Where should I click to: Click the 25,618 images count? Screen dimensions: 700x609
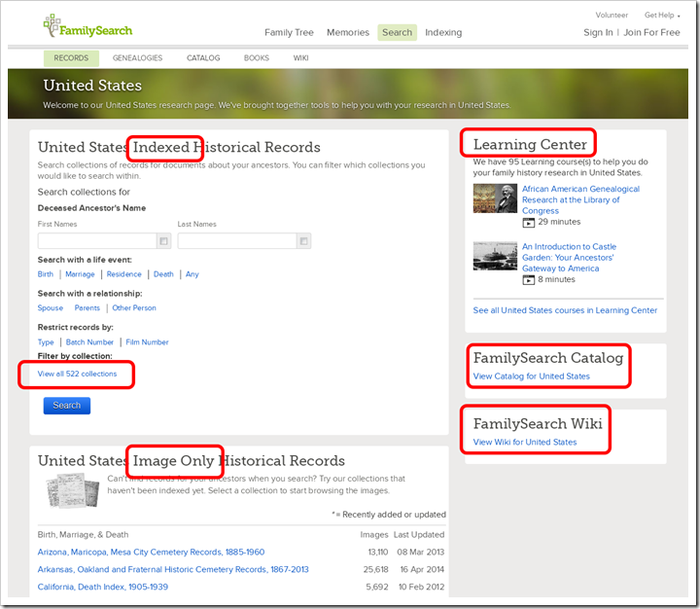pyautogui.click(x=375, y=570)
